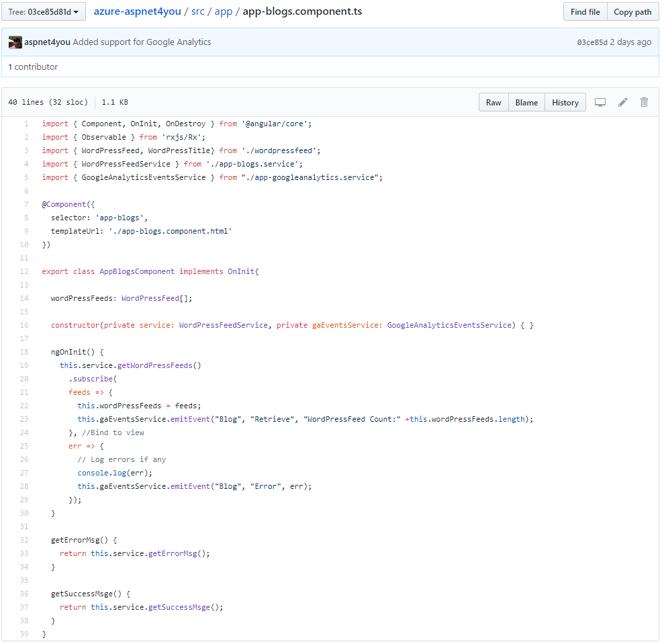Click '@angular/core' import string
This screenshot has width=662, height=644.
(275, 124)
